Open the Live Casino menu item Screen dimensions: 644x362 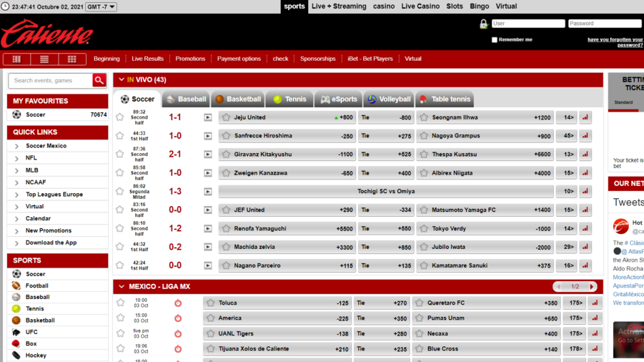(420, 6)
